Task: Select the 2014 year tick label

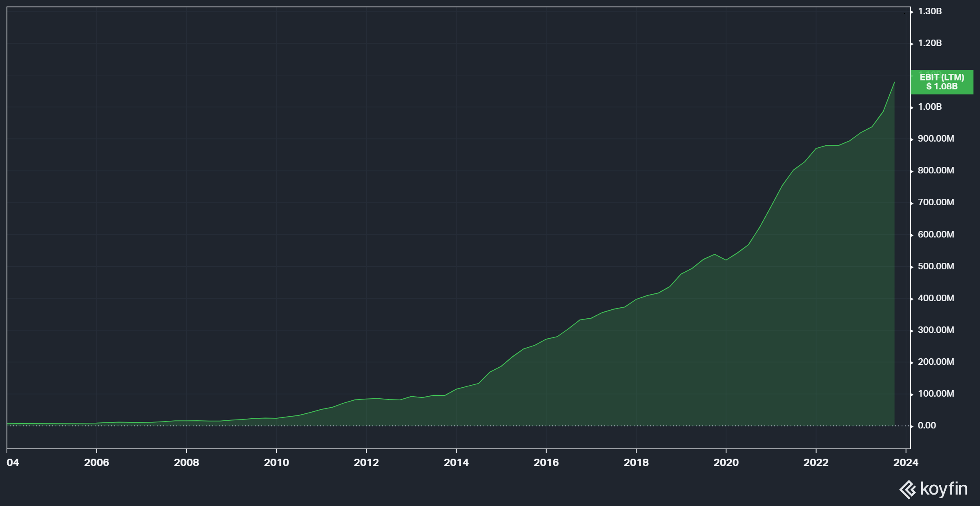Action: coord(456,462)
